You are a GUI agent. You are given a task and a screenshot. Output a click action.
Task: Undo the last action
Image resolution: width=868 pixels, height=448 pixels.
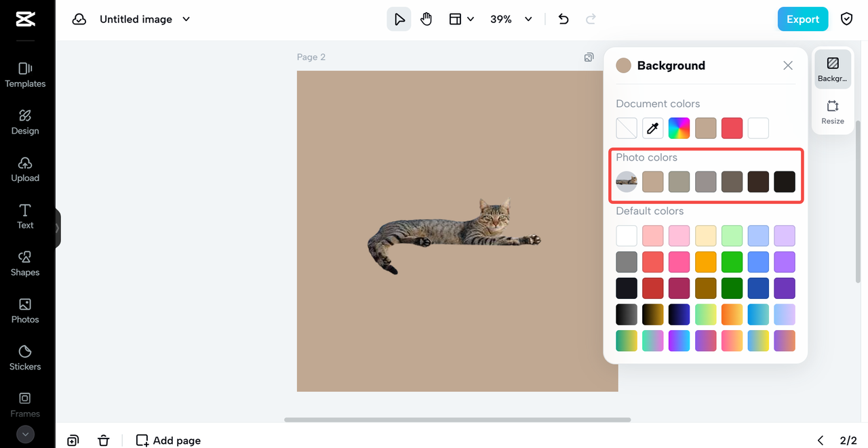(x=563, y=19)
